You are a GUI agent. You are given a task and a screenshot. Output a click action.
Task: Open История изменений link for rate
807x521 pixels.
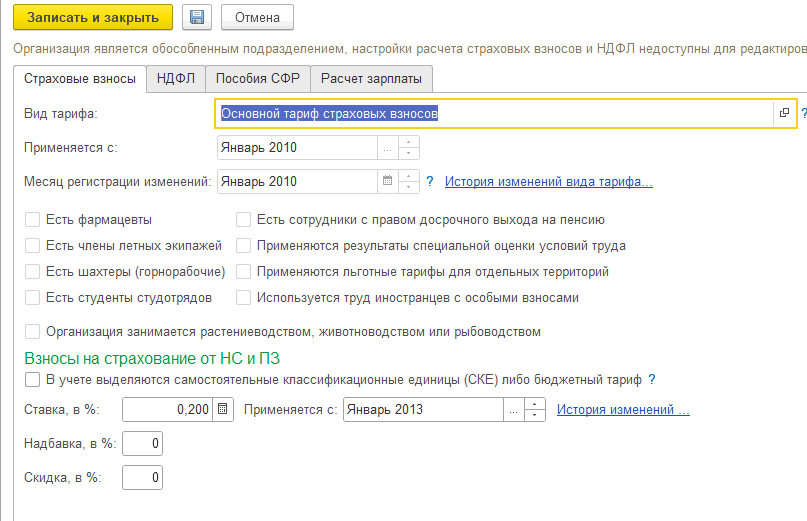(x=623, y=409)
